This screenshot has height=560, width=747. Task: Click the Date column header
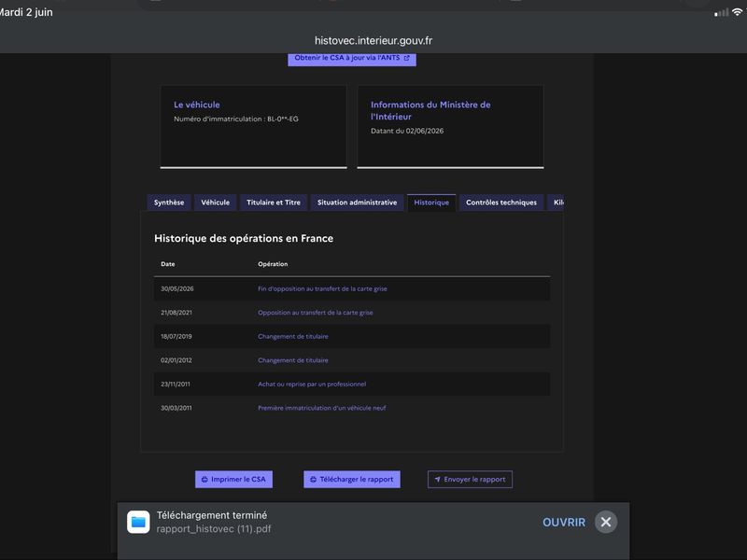pos(168,264)
